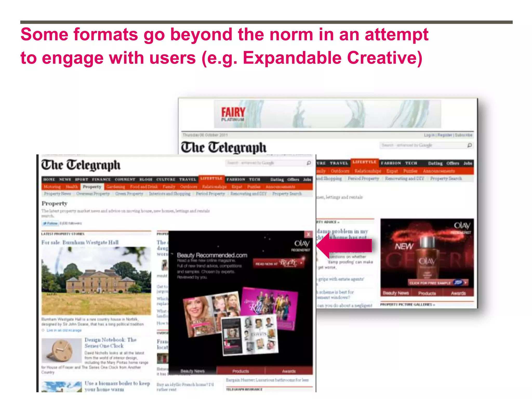Open Interiors and Shopping link in front page
The image size is (532, 399).
[x=170, y=194]
